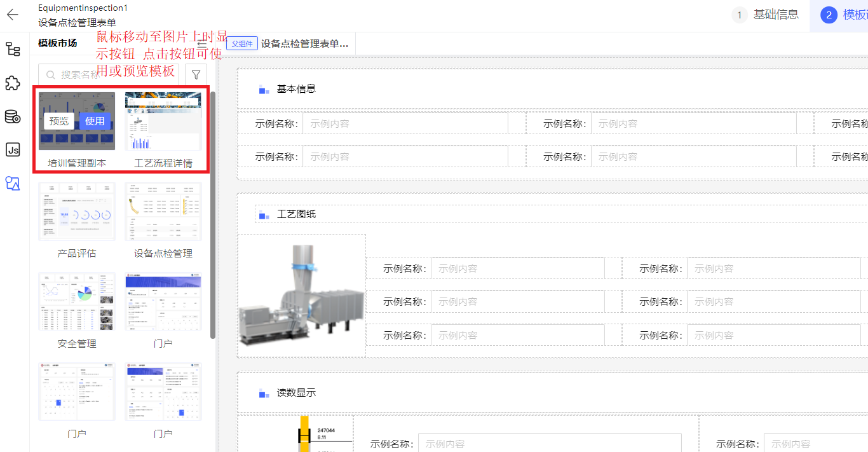Click the funnel filter icon
This screenshot has width=868, height=452.
[x=196, y=74]
